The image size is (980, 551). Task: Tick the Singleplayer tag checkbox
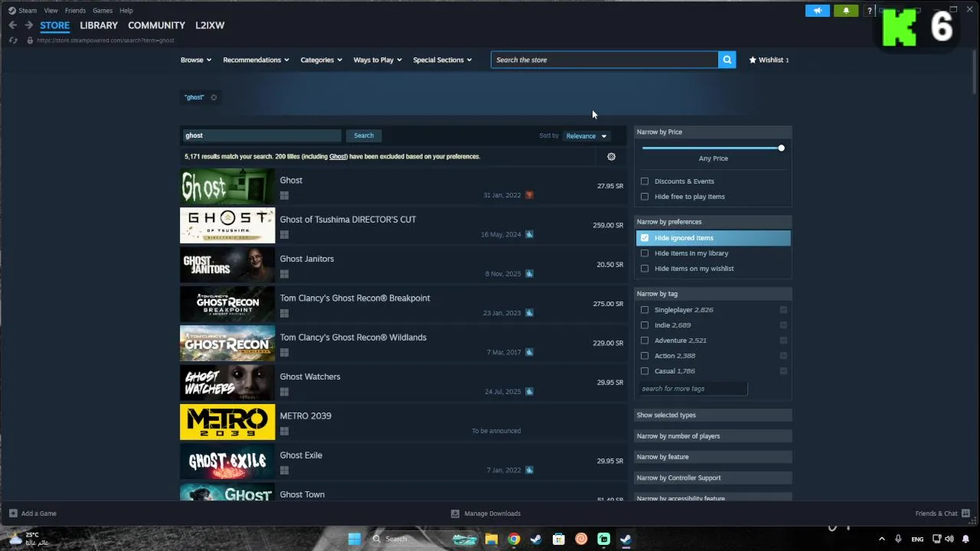(645, 310)
